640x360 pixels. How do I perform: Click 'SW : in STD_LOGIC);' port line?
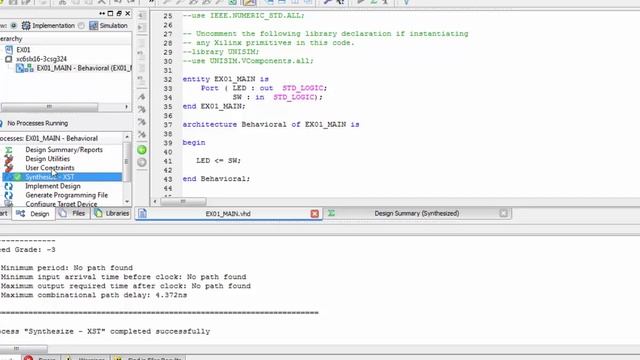(x=278, y=97)
